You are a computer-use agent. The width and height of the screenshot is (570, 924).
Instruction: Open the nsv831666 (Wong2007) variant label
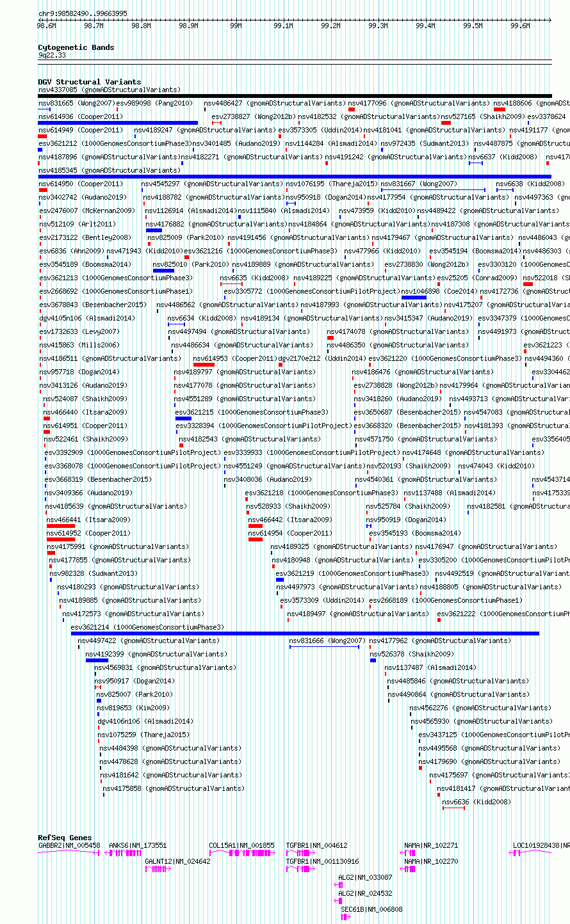tap(327, 641)
